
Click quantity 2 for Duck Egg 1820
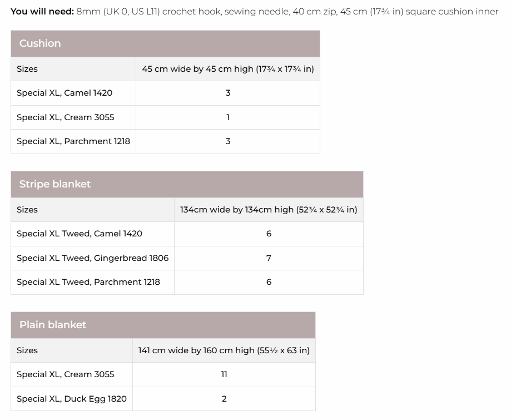[x=224, y=399]
